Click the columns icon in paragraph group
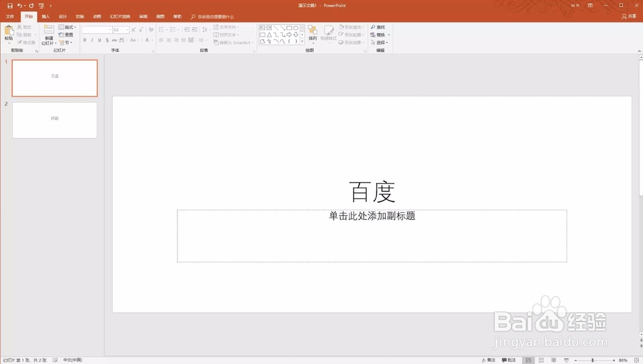This screenshot has width=643, height=364. point(202,41)
